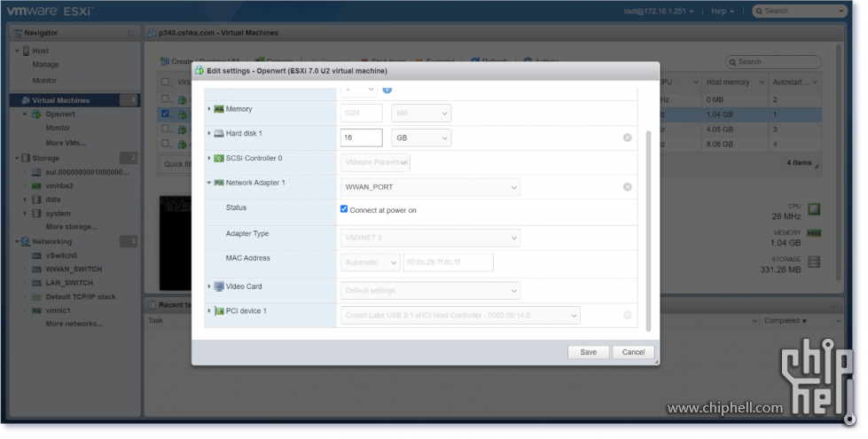Expand the SCSI Controller 0 row
868x439 pixels.
(x=209, y=159)
